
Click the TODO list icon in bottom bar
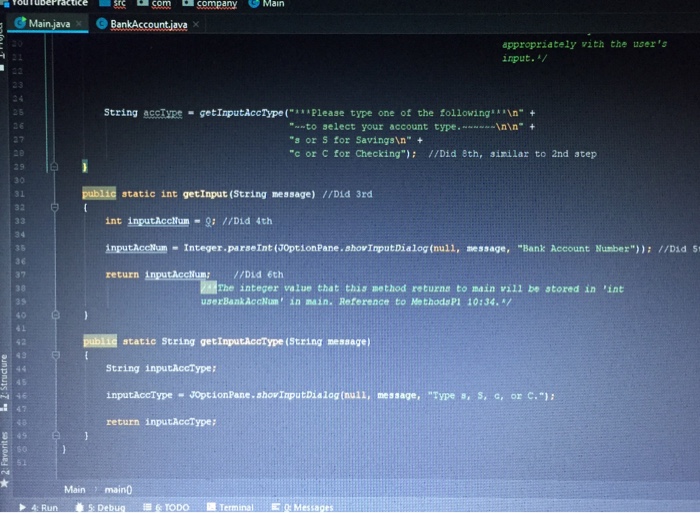[x=147, y=507]
